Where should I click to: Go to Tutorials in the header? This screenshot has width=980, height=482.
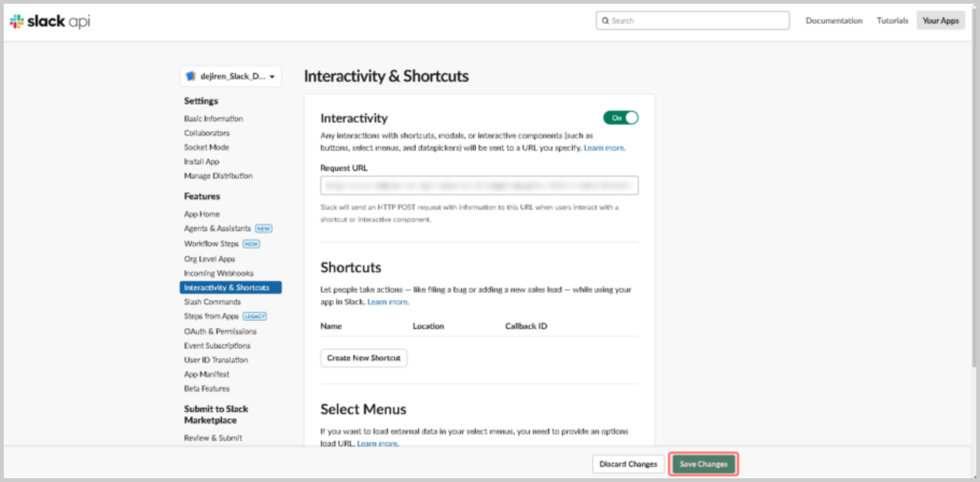(x=893, y=21)
